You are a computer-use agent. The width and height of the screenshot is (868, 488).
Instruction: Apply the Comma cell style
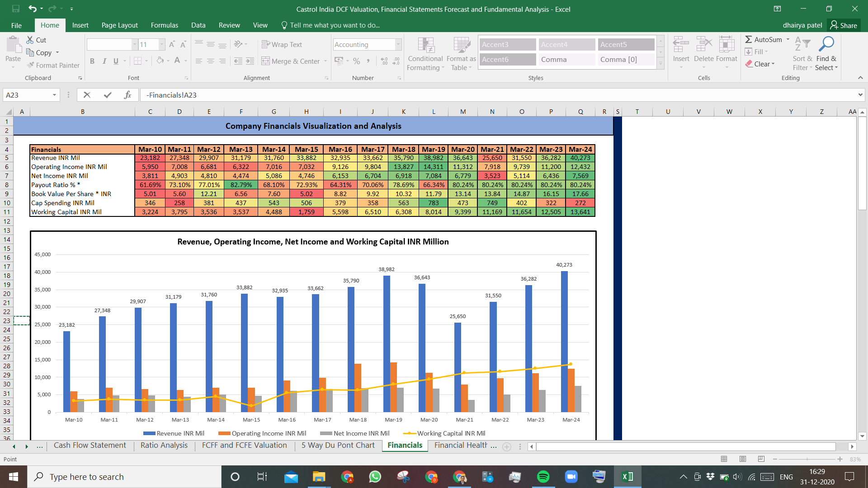566,60
